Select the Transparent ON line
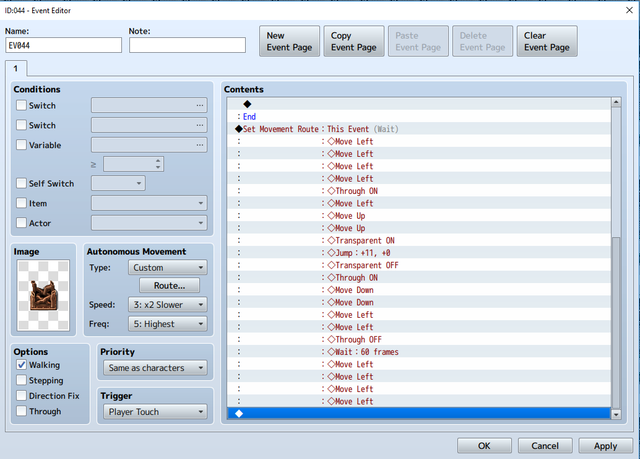 [419, 240]
